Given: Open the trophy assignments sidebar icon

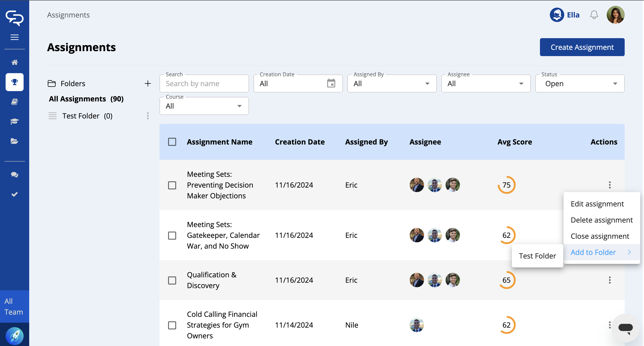Looking at the screenshot, I should pos(15,82).
